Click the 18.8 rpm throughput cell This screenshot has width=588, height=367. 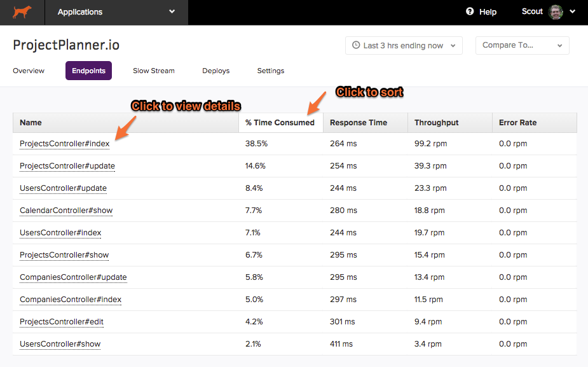(429, 211)
